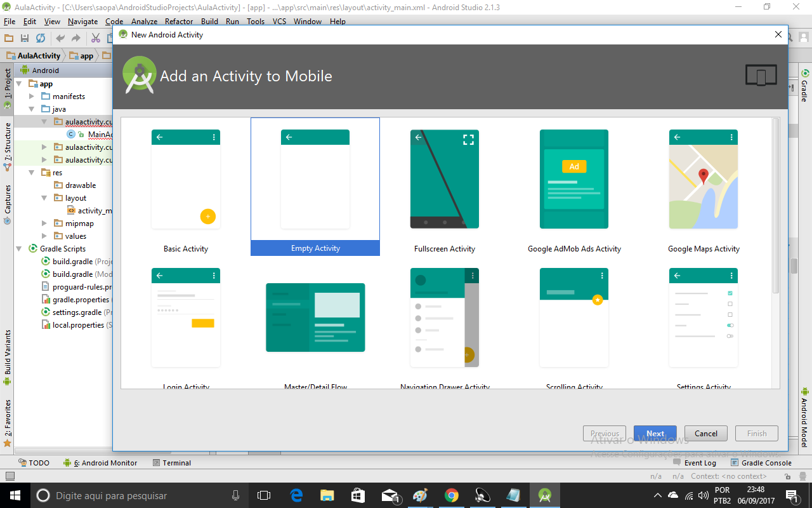Click the Synchronize toolbar icon
This screenshot has height=508, width=812.
(41, 38)
